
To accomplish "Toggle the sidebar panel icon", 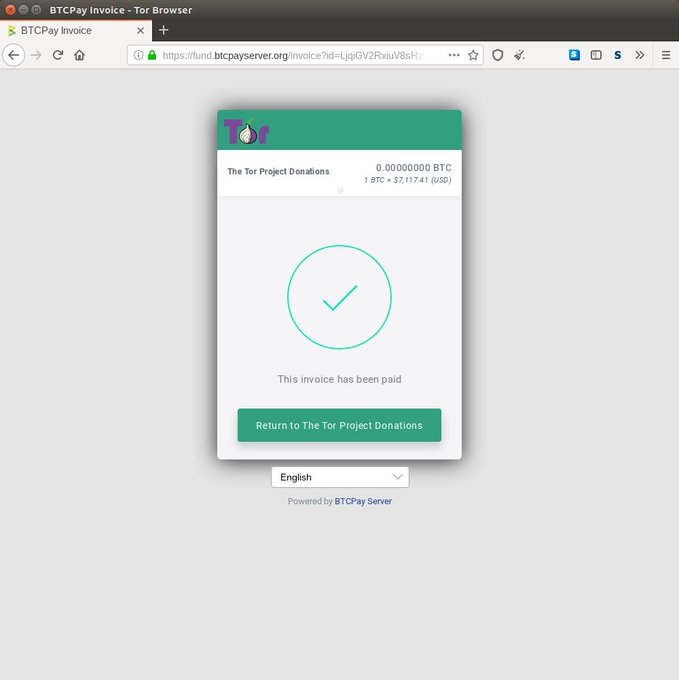I will (596, 55).
